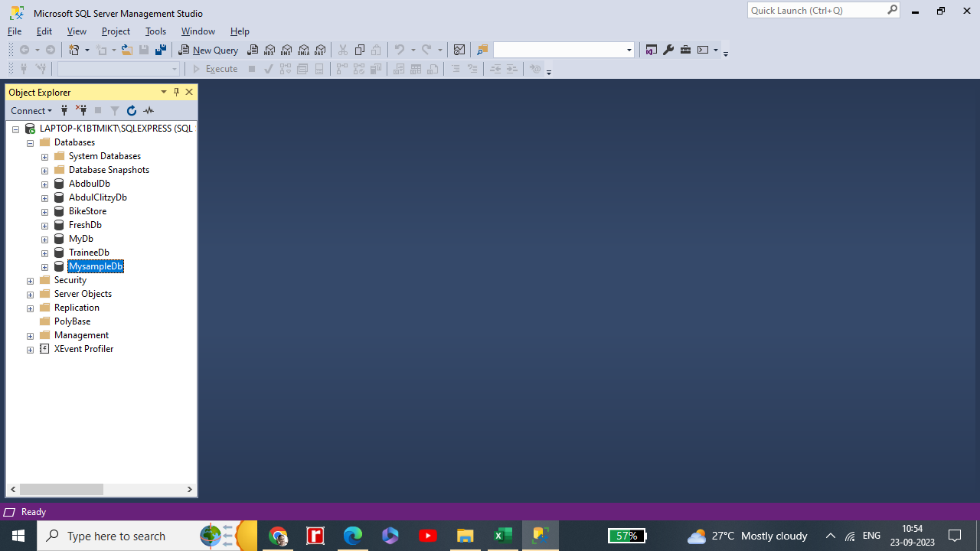Select the FreshDb database
Image resolution: width=980 pixels, height=551 pixels.
pyautogui.click(x=85, y=225)
